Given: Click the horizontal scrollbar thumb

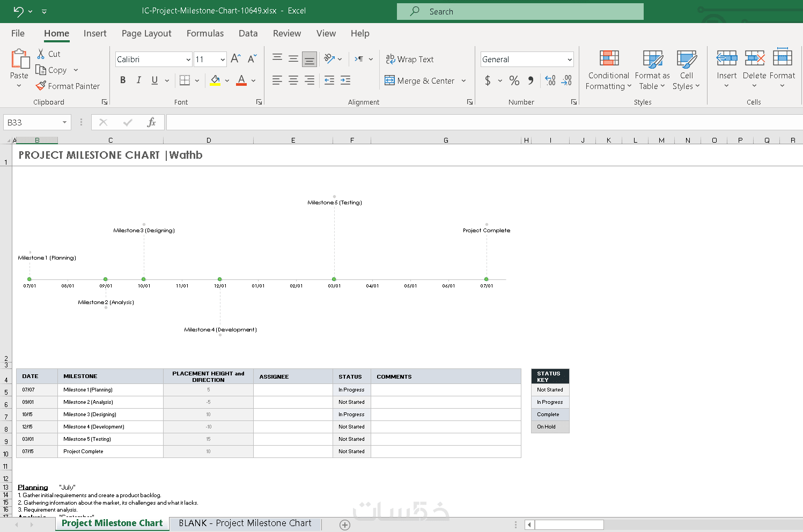Looking at the screenshot, I should 569,524.
